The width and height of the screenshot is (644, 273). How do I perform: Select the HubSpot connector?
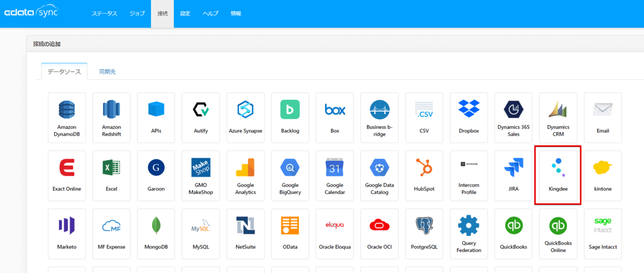tap(424, 176)
